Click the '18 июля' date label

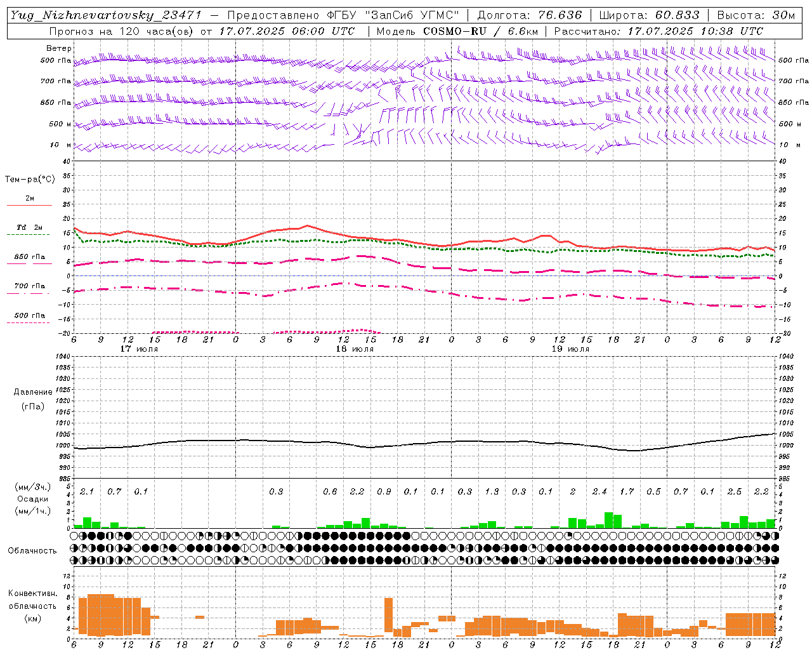tap(355, 349)
